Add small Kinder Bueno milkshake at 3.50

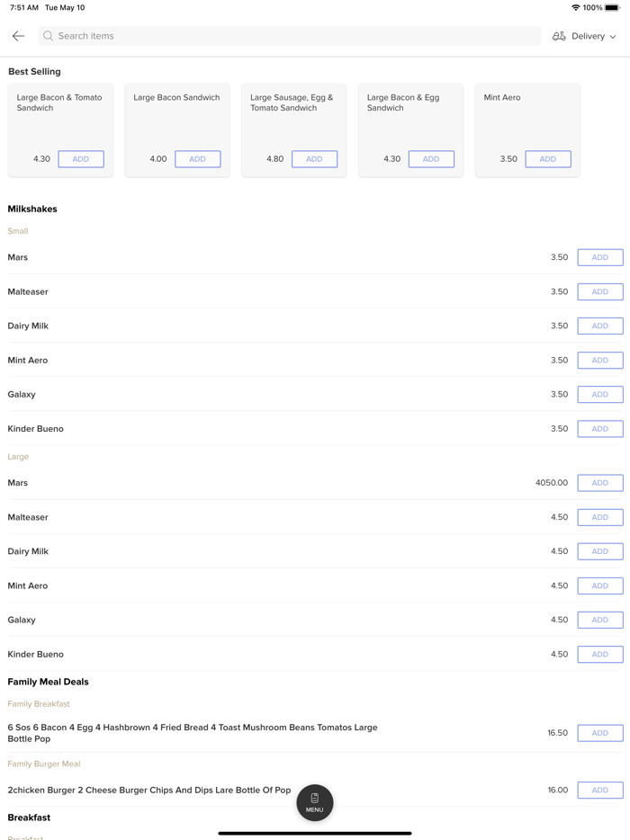pyautogui.click(x=600, y=429)
